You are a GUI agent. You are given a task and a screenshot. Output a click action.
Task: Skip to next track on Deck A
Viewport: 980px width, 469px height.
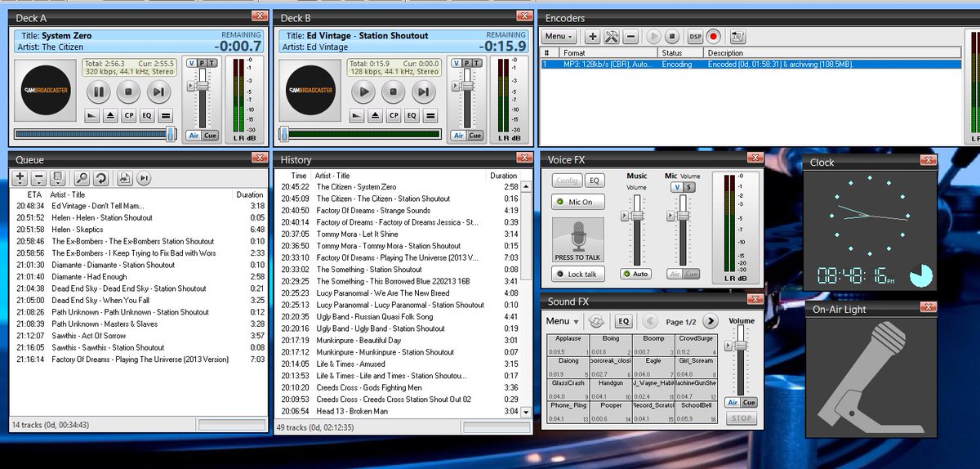[158, 92]
